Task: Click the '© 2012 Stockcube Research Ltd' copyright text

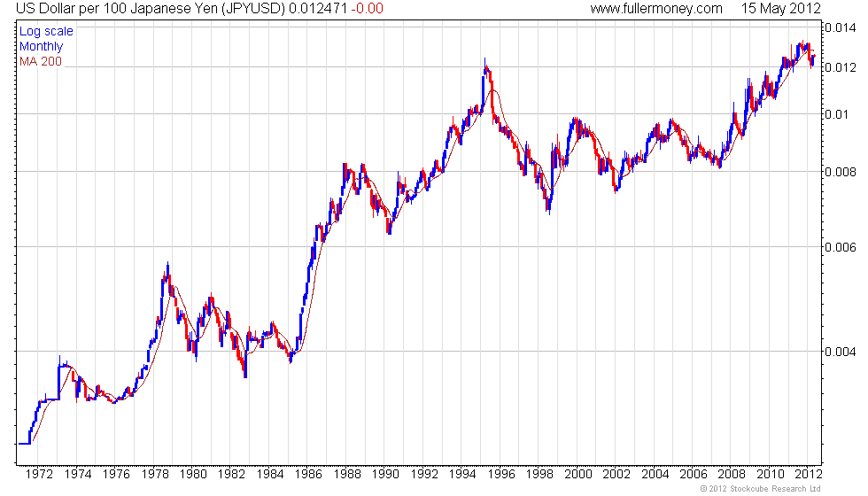Action: (x=761, y=489)
